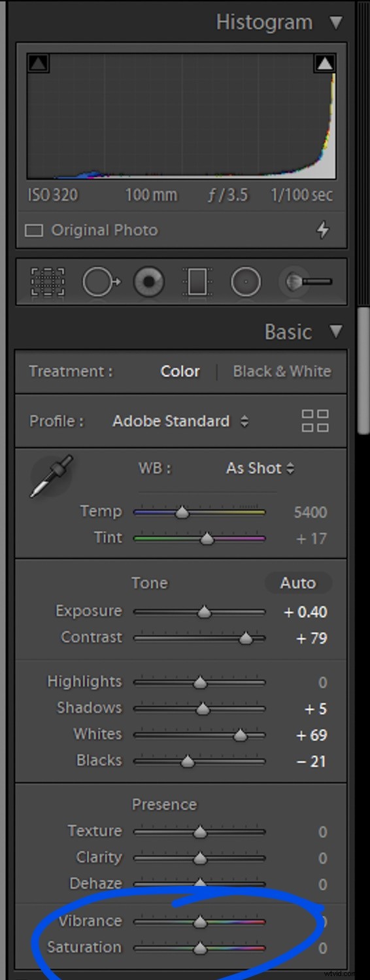The height and width of the screenshot is (980, 370).
Task: Open the Adobe Standard profile dropdown
Action: [180, 421]
